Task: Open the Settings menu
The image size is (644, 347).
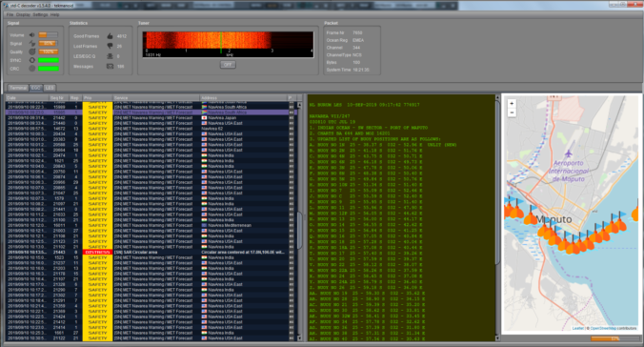Action: [x=40, y=14]
